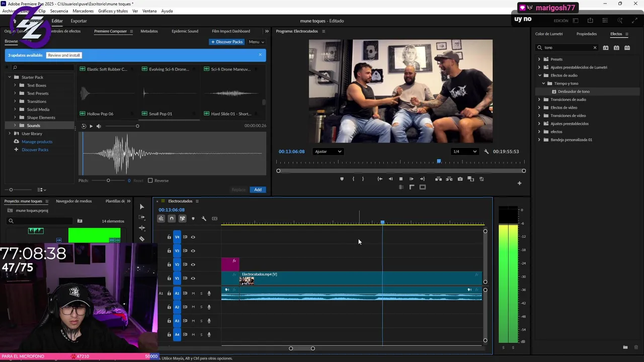Open the Manage products link
This screenshot has width=644, height=362.
37,142
